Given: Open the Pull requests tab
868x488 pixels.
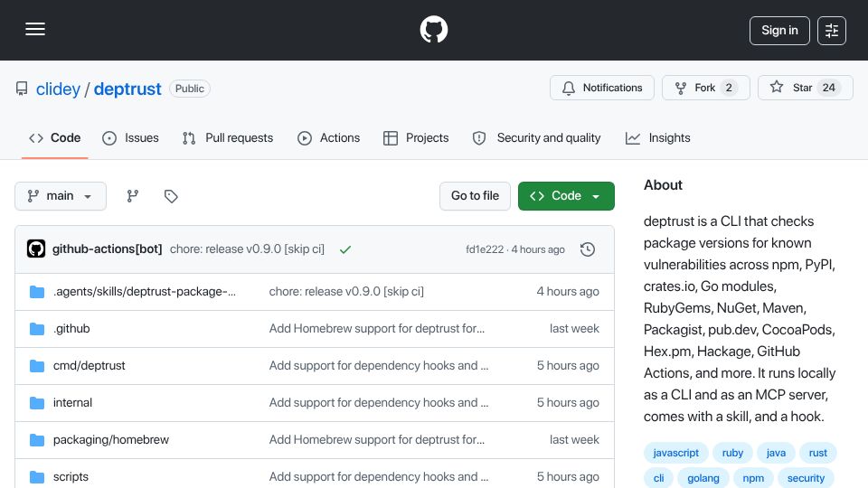Looking at the screenshot, I should (x=228, y=137).
